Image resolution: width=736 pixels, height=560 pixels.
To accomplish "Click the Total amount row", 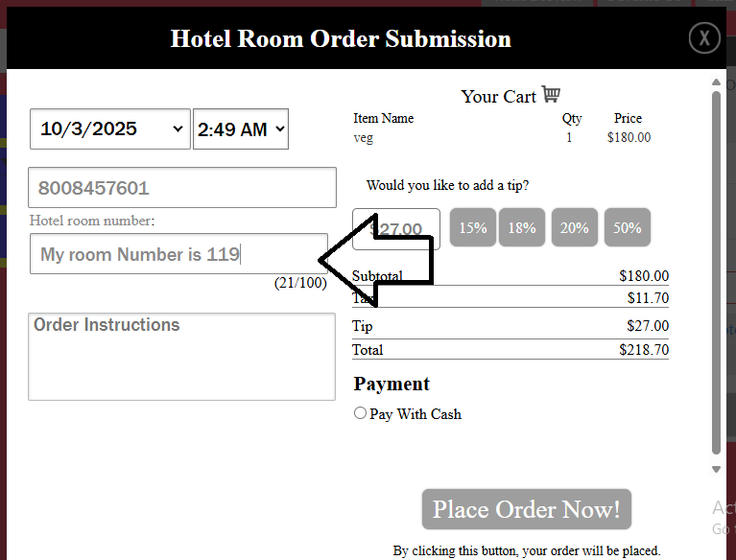I will [x=510, y=350].
